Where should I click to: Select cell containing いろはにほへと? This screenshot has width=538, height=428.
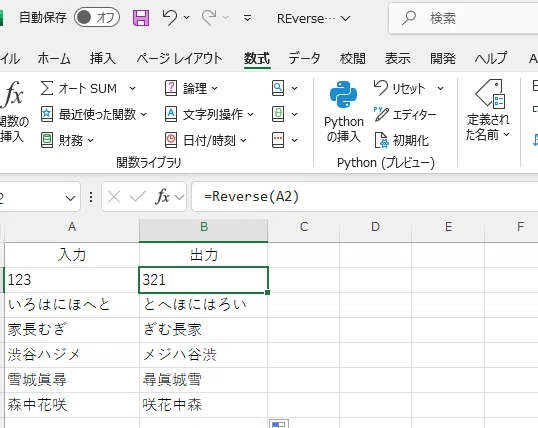[72, 305]
